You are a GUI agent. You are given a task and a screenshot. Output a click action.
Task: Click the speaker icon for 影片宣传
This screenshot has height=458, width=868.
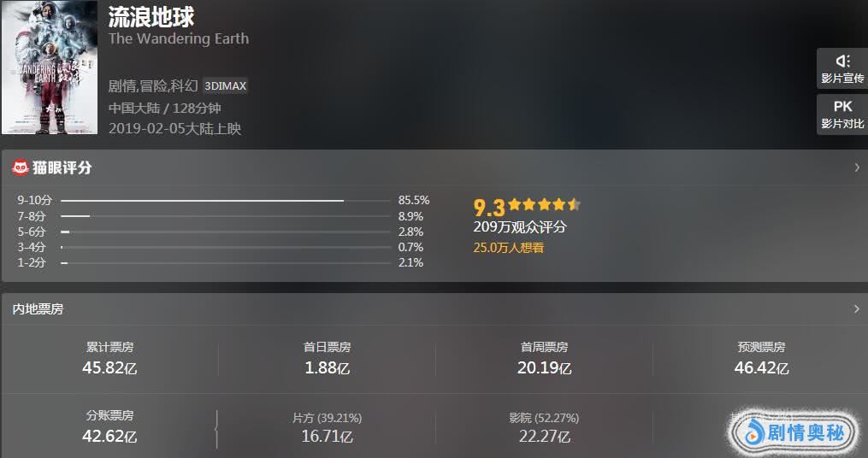(842, 61)
